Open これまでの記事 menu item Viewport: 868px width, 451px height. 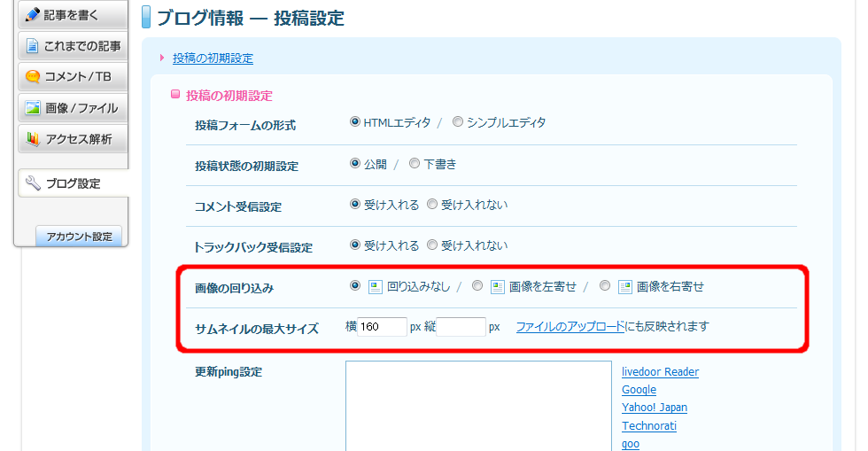click(73, 46)
